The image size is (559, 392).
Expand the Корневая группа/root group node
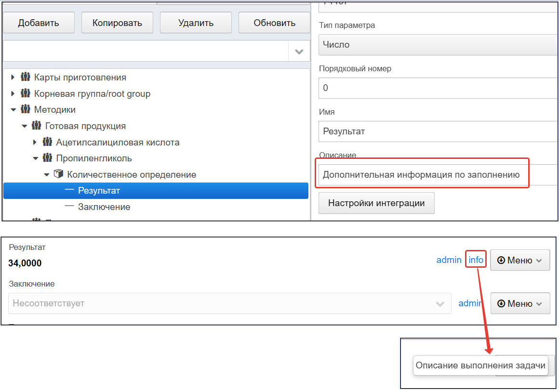click(x=13, y=94)
